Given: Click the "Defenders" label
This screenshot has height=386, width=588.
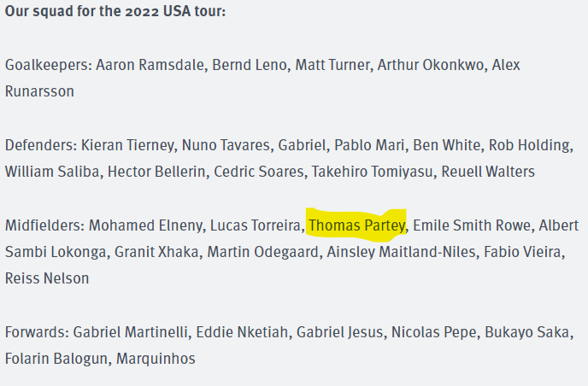Looking at the screenshot, I should 41,145.
